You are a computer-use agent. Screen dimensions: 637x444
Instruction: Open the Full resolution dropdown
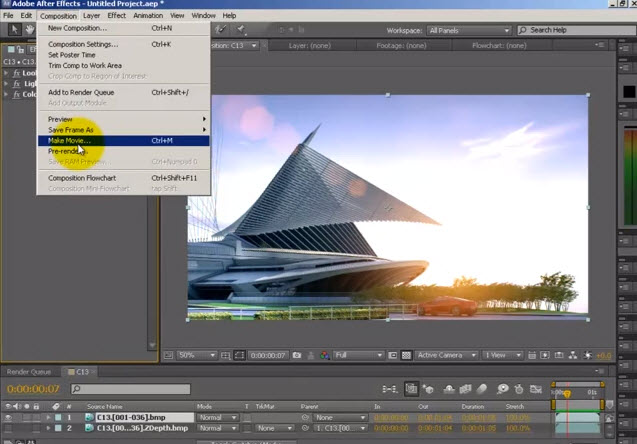pyautogui.click(x=358, y=355)
